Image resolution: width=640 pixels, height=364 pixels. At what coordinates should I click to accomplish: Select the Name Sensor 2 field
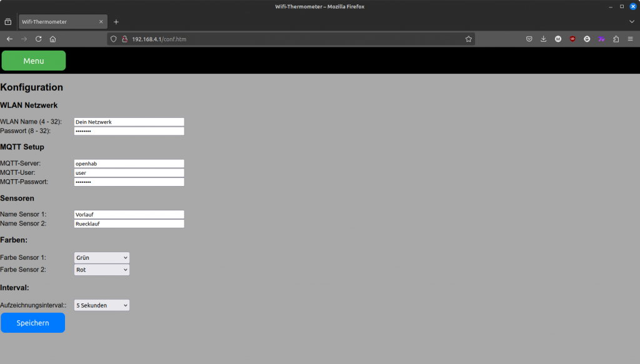click(x=129, y=224)
